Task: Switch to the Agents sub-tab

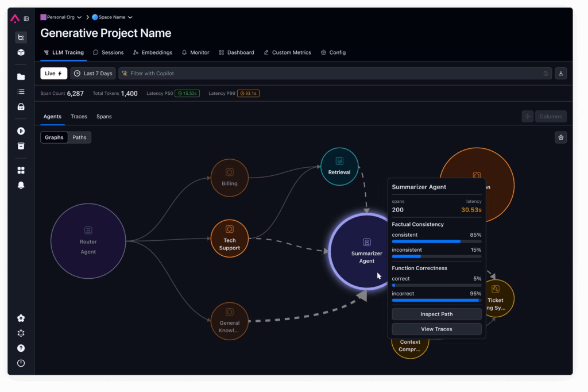Action: click(x=52, y=117)
